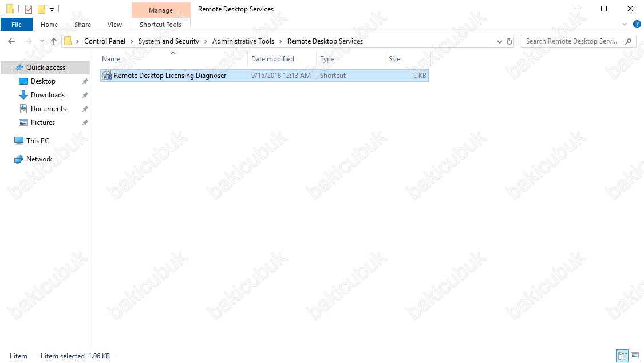Open Desktop in the navigation pane

[43, 81]
